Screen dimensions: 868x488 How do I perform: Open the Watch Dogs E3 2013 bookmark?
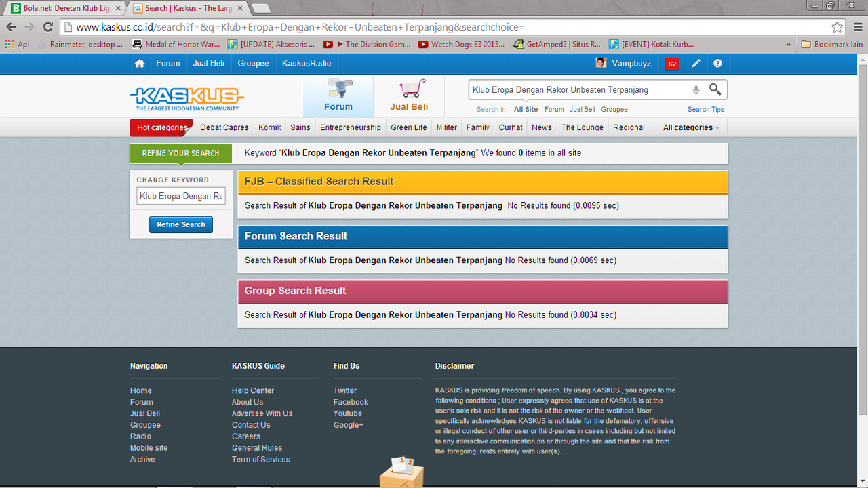pyautogui.click(x=461, y=44)
